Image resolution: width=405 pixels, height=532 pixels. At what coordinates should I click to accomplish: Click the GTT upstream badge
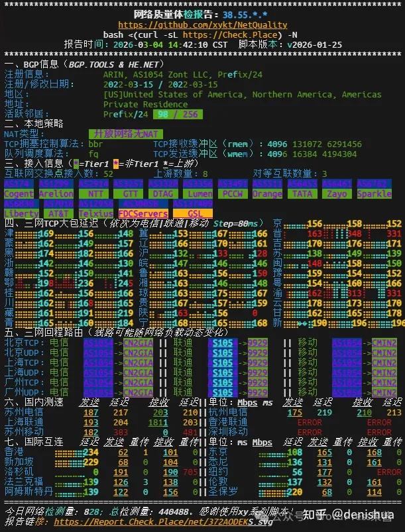pos(128,193)
